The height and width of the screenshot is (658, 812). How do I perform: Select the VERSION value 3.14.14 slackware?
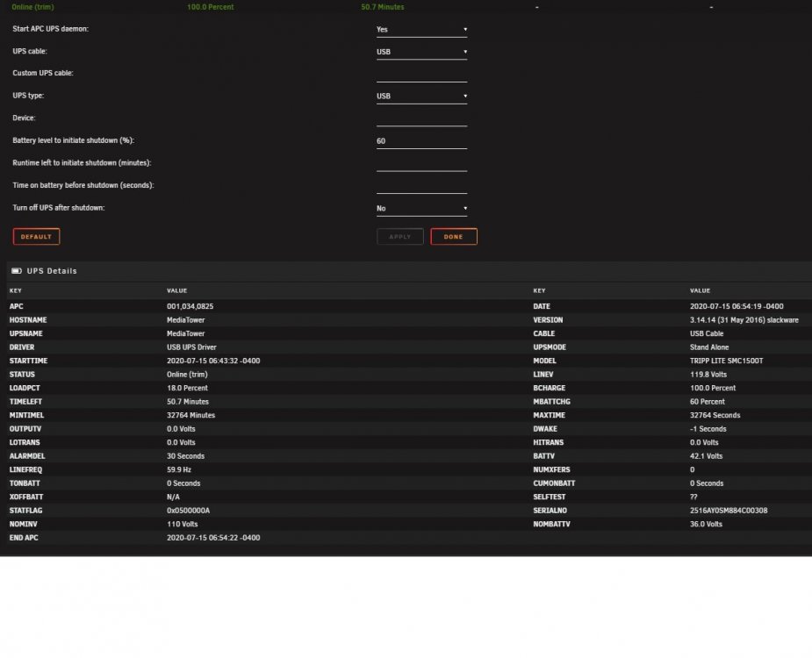coord(744,320)
